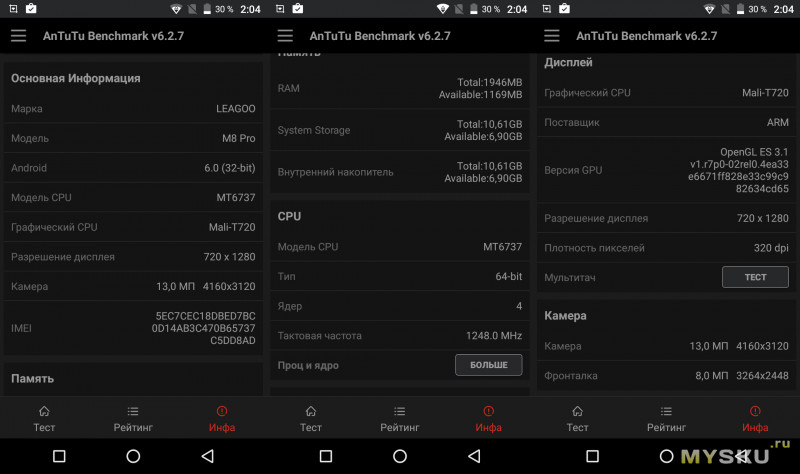800x474 pixels.
Task: Tap the RAM Total:1946MB row
Action: click(400, 88)
